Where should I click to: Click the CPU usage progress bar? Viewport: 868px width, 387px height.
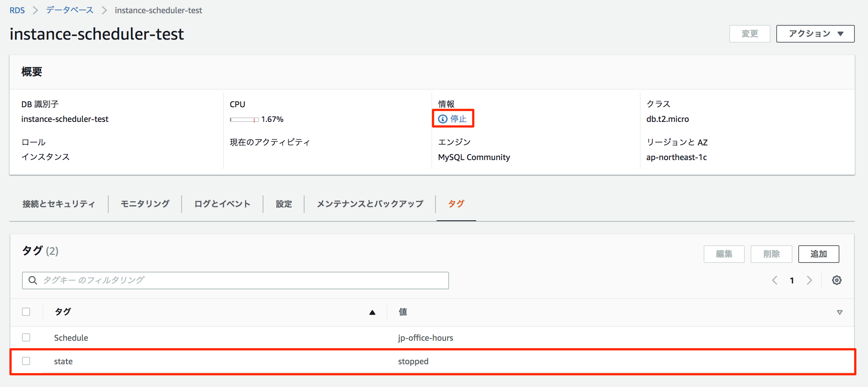coord(244,119)
